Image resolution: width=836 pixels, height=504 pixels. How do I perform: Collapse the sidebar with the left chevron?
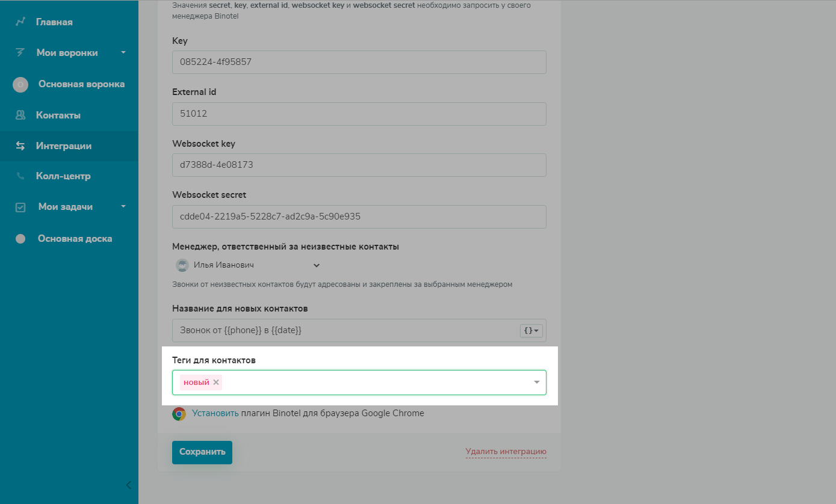click(x=128, y=485)
